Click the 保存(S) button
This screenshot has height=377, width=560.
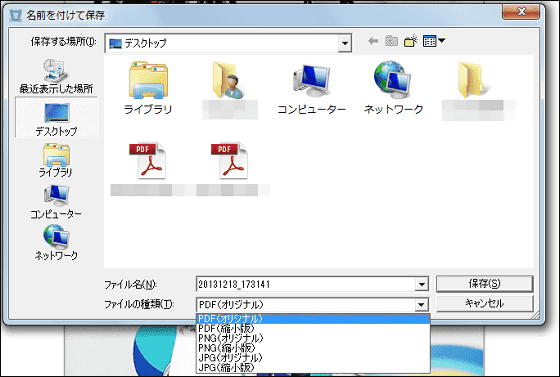point(485,284)
